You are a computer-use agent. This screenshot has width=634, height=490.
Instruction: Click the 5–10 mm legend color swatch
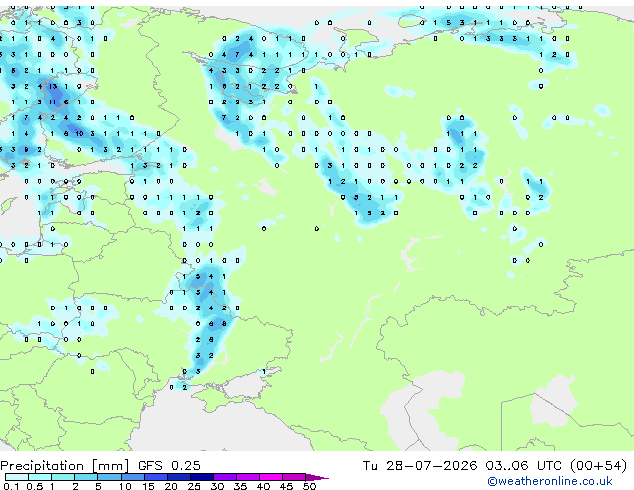pos(109,477)
